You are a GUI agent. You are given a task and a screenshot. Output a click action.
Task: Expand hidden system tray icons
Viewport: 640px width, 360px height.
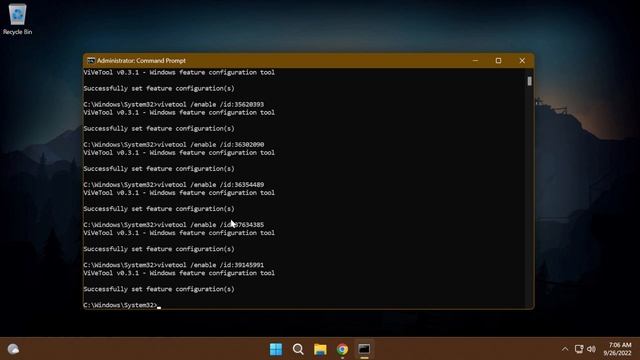tap(565, 349)
